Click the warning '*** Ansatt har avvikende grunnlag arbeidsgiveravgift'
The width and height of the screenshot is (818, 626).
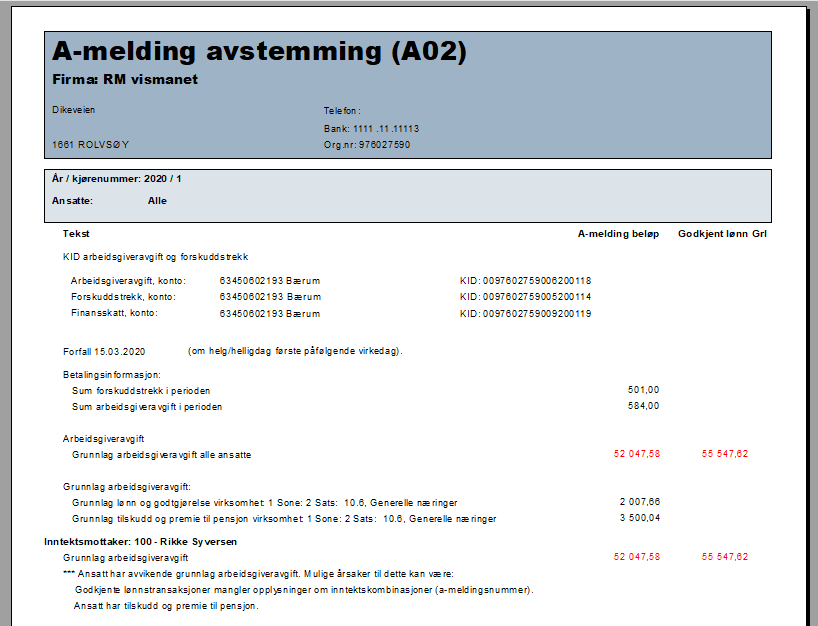(258, 574)
